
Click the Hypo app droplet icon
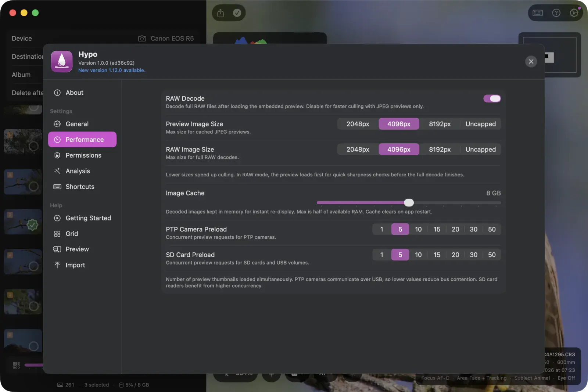click(62, 61)
